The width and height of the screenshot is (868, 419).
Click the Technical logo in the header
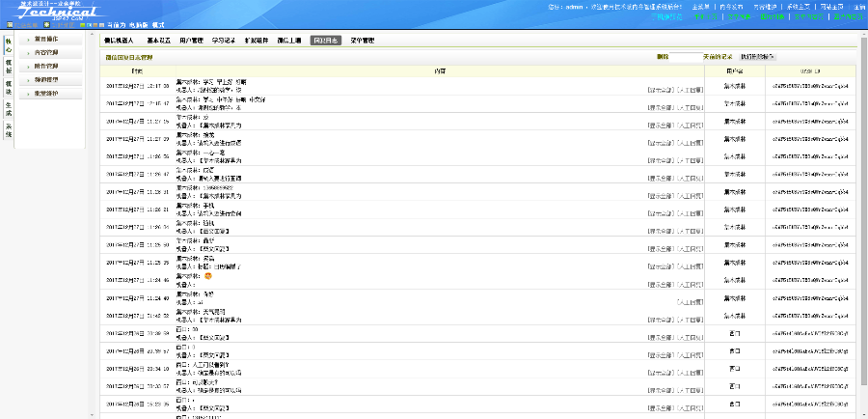tap(48, 11)
